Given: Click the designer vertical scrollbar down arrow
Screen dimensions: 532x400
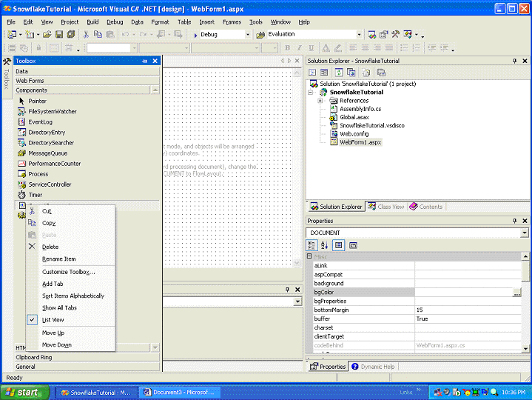Looking at the screenshot, I should pos(297,263).
